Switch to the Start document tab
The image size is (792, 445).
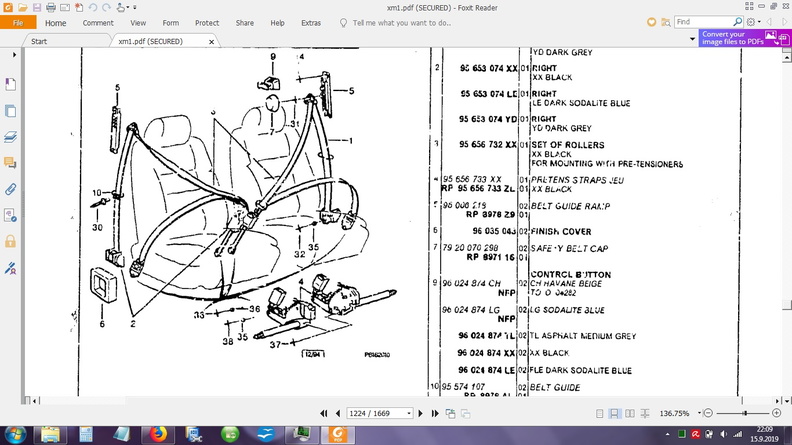coord(40,42)
